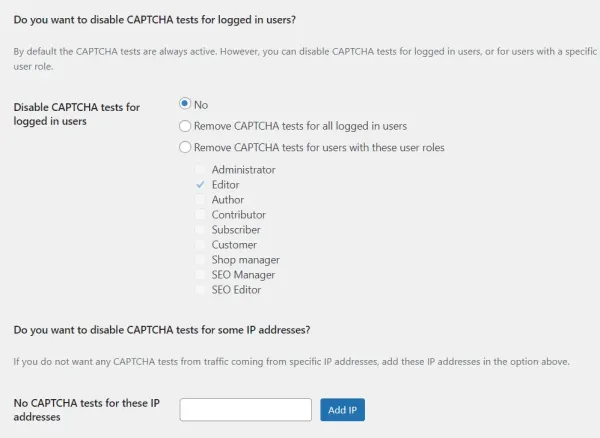This screenshot has height=438, width=600.
Task: Choose 'Remove CAPTCHA tests for all logged in users'
Action: (x=185, y=126)
